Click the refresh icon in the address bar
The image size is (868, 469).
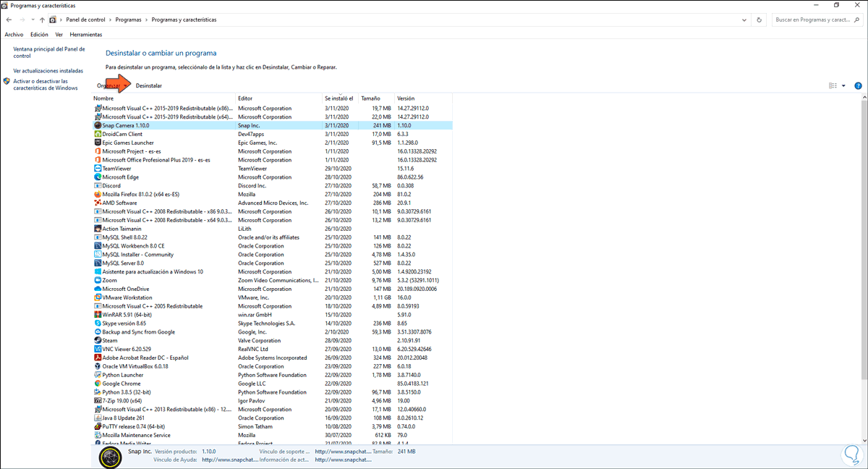(x=758, y=20)
